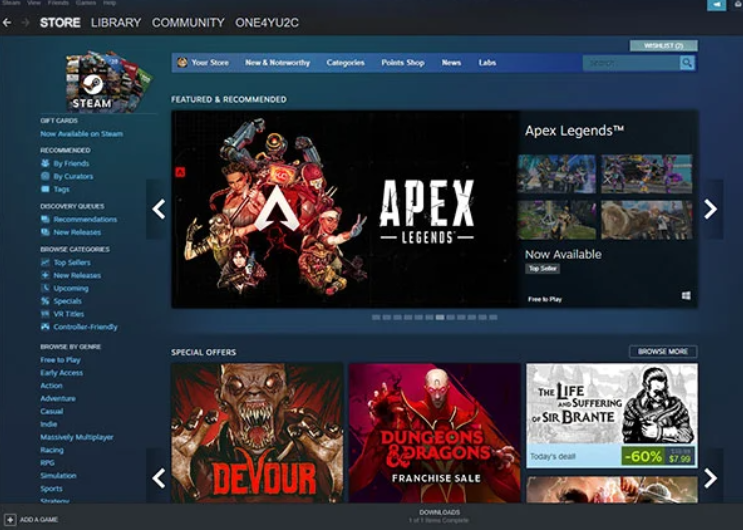Open the Points Shop tab

pos(403,62)
